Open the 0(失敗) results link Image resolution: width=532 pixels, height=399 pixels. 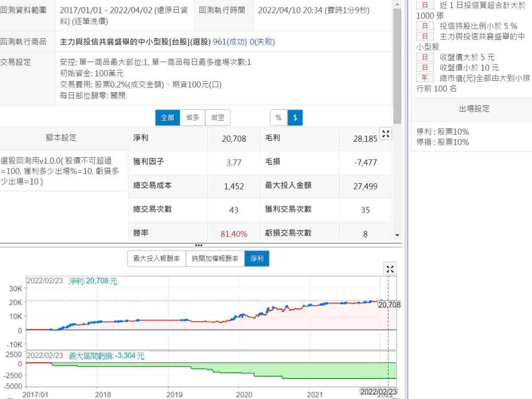click(x=262, y=42)
